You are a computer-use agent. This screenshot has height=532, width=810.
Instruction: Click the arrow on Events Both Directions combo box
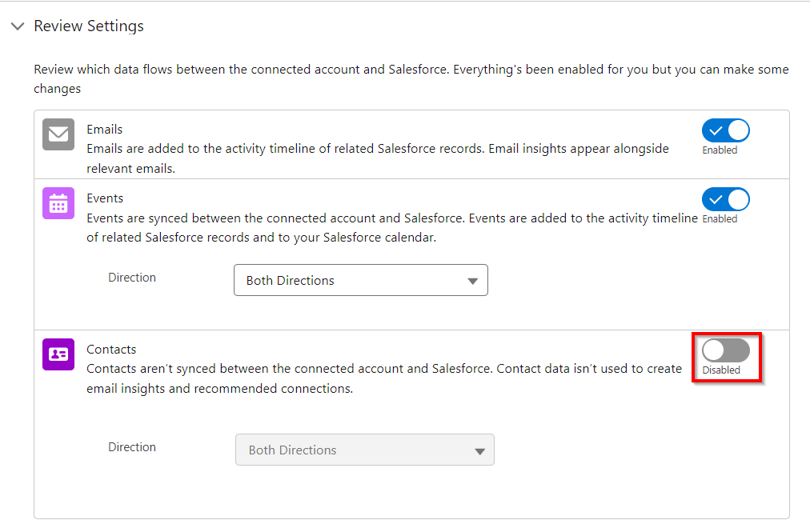pos(472,282)
